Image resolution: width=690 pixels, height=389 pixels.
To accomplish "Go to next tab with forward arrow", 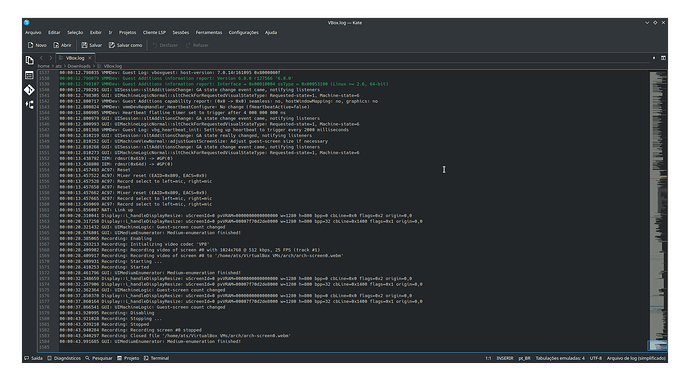I will [x=51, y=58].
